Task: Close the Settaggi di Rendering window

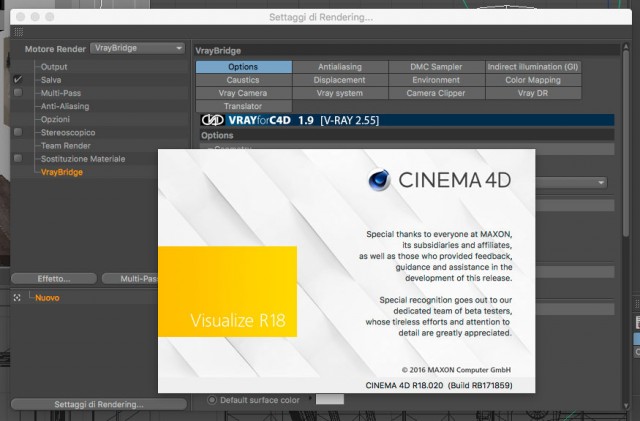Action: [20, 17]
